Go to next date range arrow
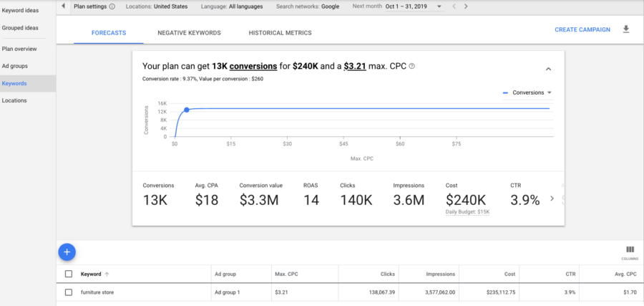Image resolution: width=644 pixels, height=306 pixels. (466, 6)
